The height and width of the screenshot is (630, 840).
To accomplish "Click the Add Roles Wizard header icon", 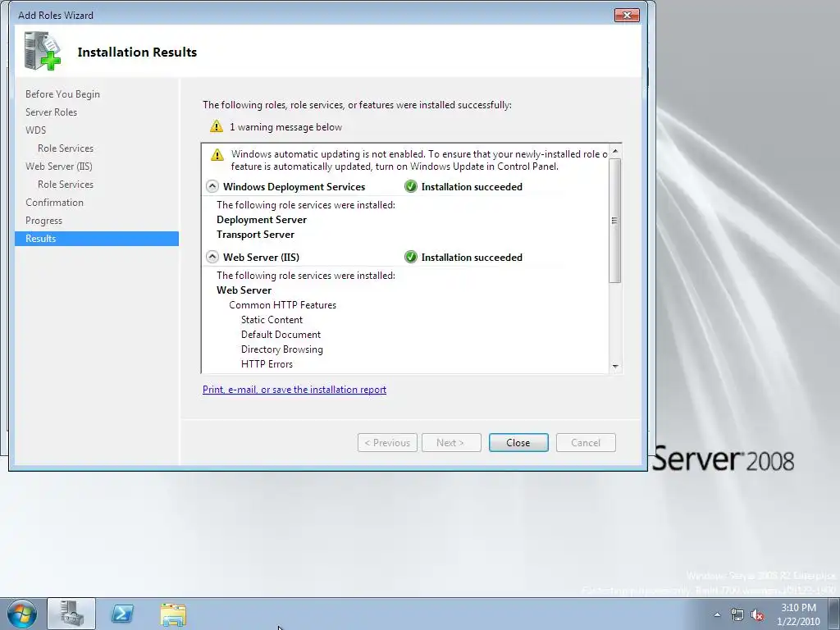I will (x=43, y=52).
